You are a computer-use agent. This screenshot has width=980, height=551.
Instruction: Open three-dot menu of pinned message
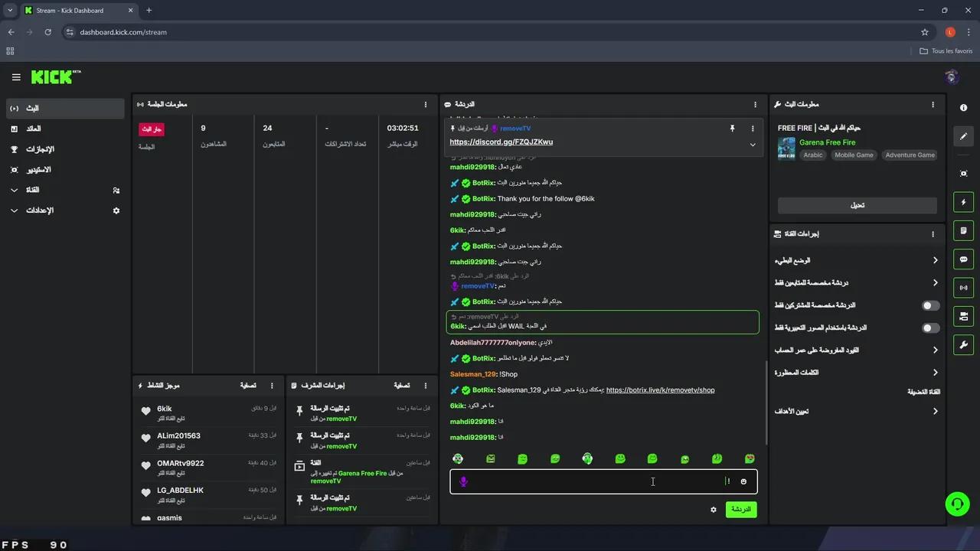(x=753, y=129)
